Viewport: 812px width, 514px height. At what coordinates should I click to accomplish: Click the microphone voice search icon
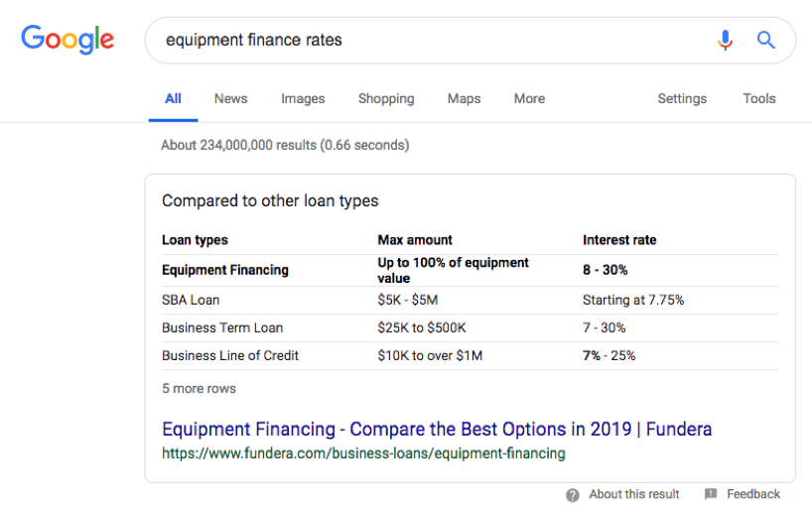tap(726, 40)
